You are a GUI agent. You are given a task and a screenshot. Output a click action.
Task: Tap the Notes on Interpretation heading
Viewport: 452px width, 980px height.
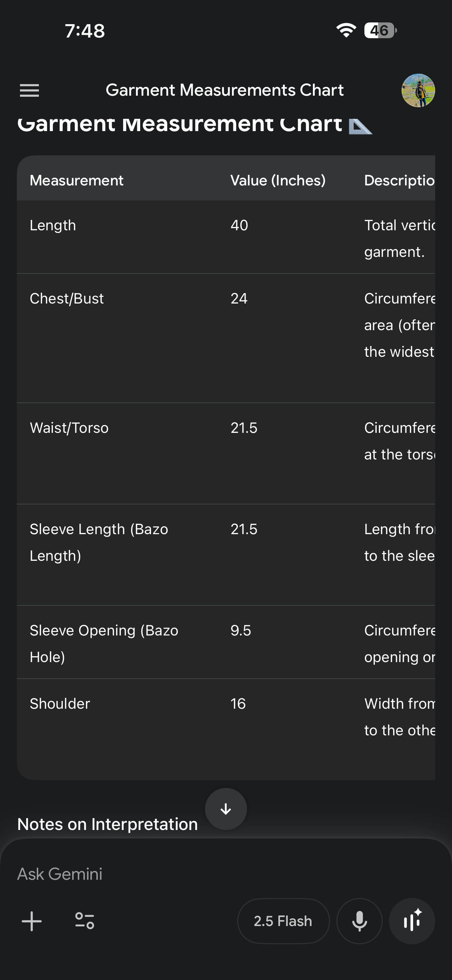[x=107, y=824]
